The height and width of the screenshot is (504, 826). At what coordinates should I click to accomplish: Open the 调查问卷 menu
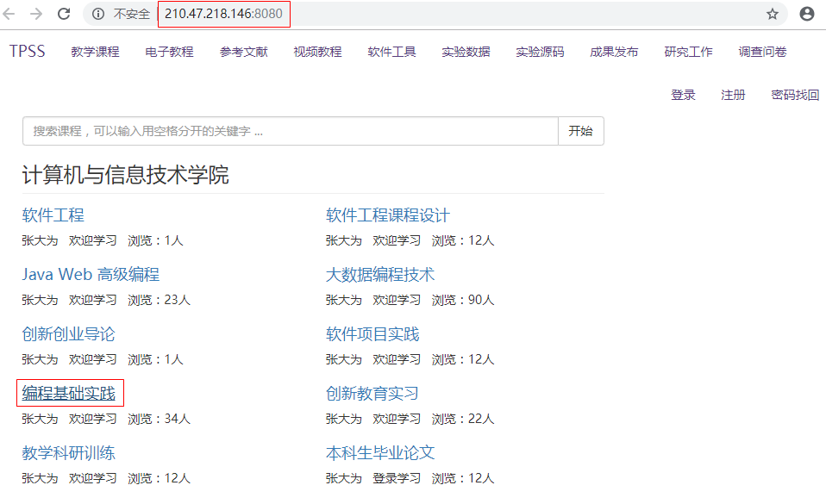point(763,52)
